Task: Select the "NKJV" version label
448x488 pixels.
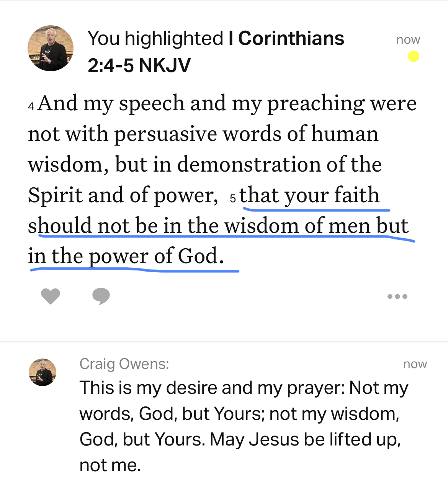Action: pyautogui.click(x=165, y=65)
